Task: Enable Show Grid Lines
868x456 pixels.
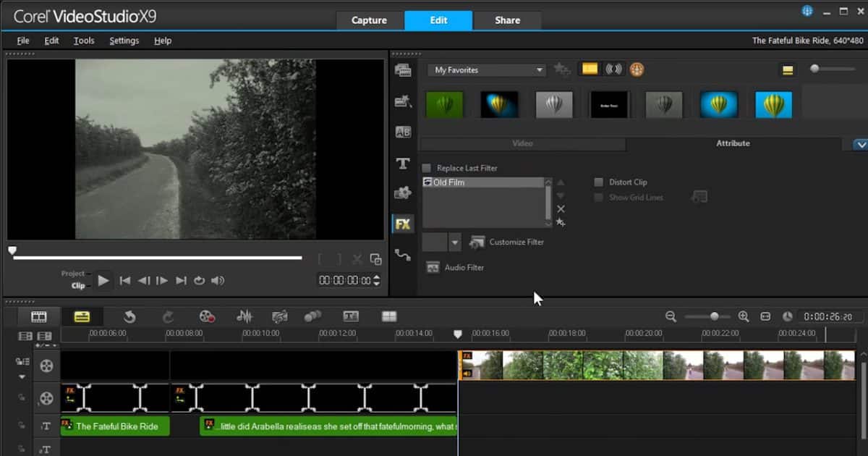Action: 598,197
